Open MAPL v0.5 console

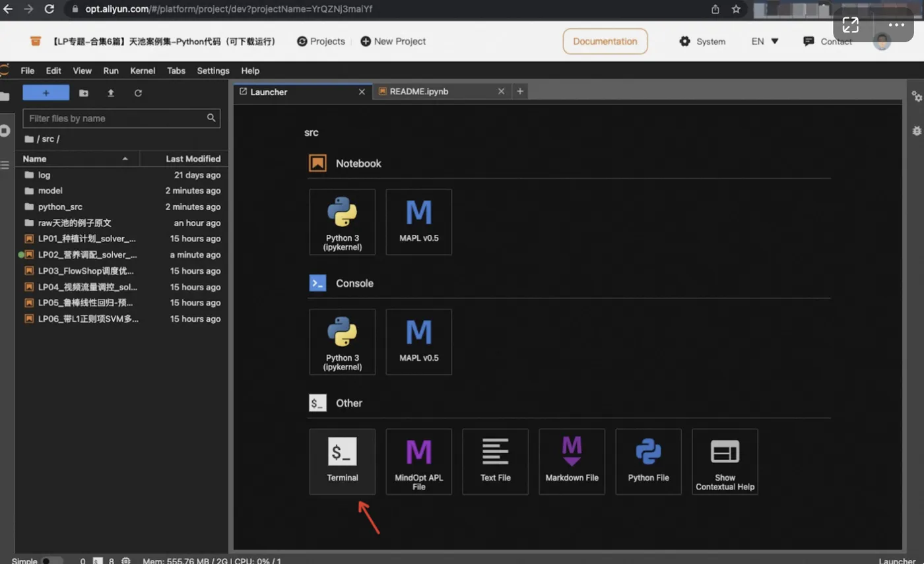point(418,342)
